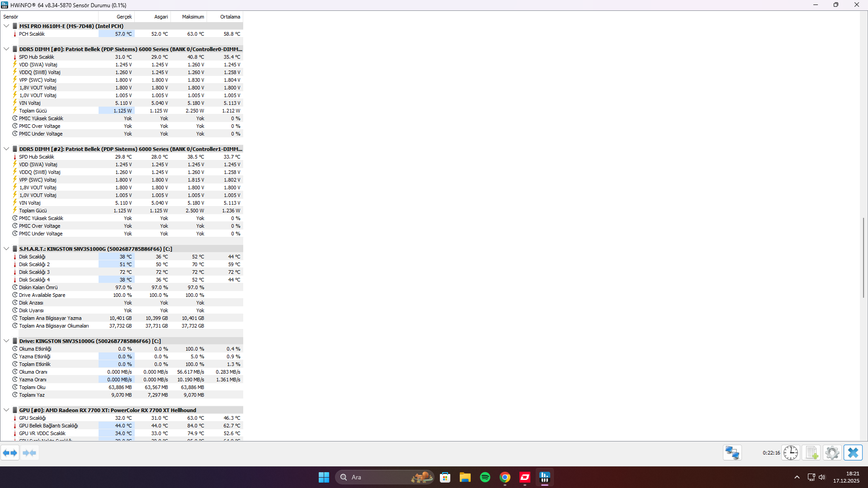The width and height of the screenshot is (868, 488).
Task: Open the taskbar clock showing 18:21
Action: 846,477
